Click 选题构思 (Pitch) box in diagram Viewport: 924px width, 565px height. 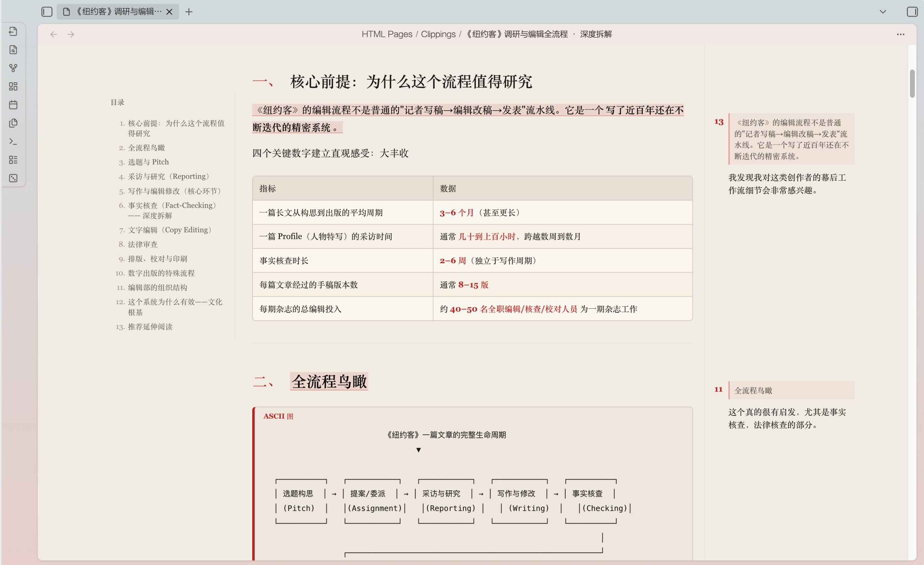[301, 501]
